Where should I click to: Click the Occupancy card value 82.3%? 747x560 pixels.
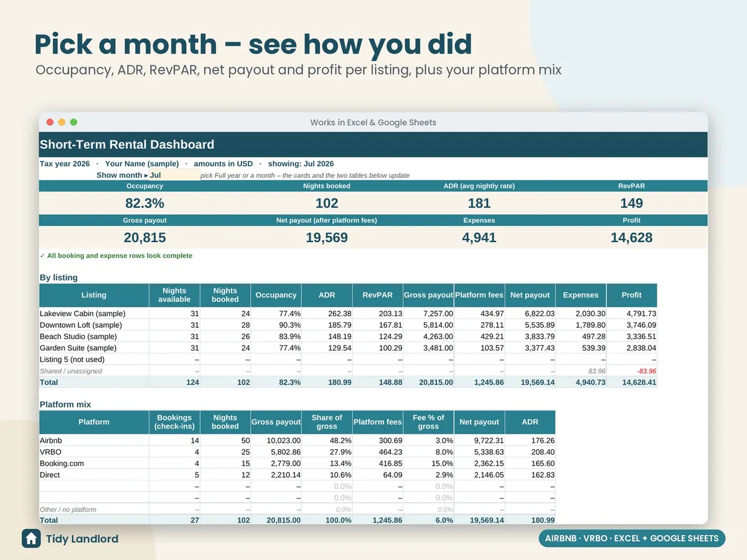click(145, 203)
